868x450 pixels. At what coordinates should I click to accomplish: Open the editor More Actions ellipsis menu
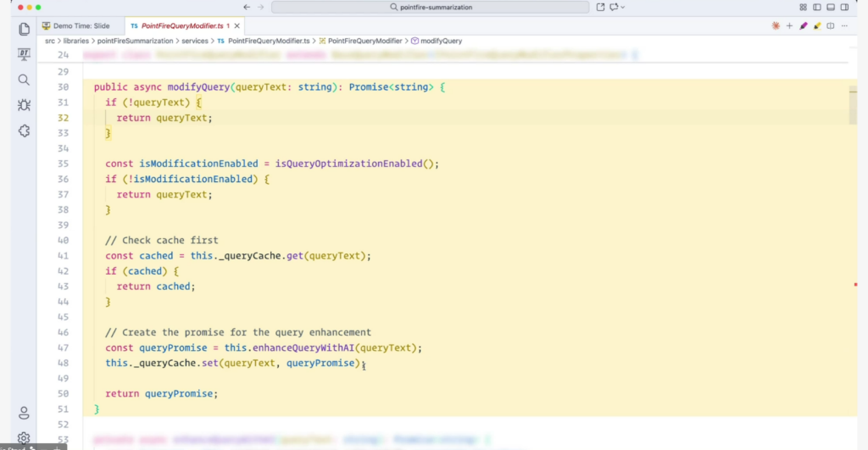click(x=846, y=26)
